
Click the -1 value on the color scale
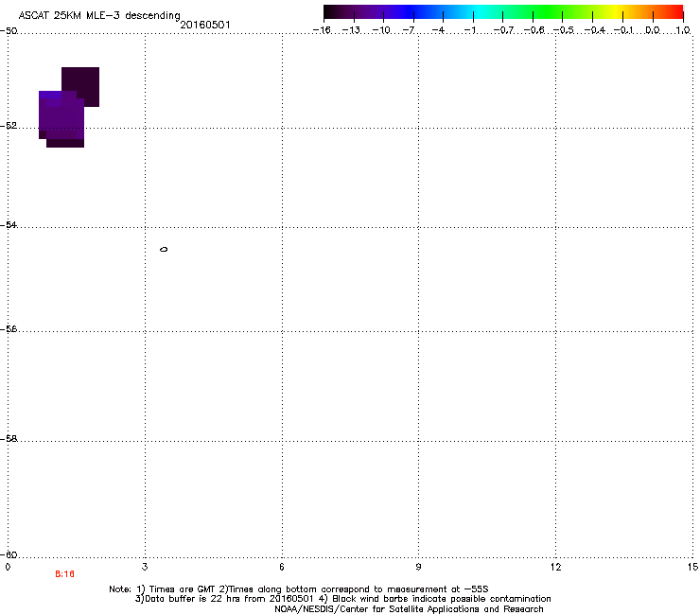coord(469,30)
